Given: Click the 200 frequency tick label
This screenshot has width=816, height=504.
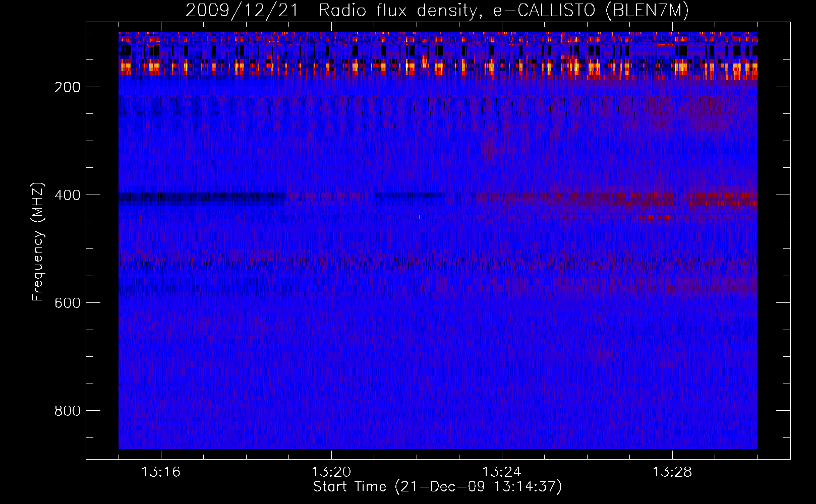Looking at the screenshot, I should (68, 87).
